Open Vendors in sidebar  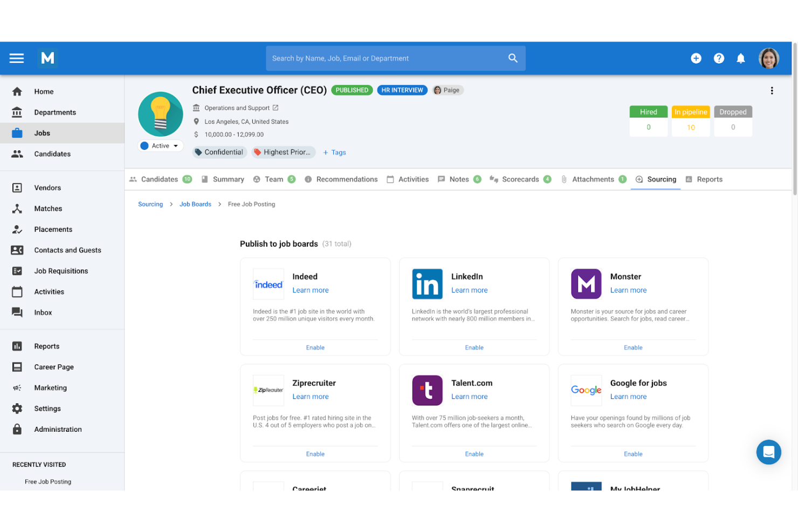62,188
